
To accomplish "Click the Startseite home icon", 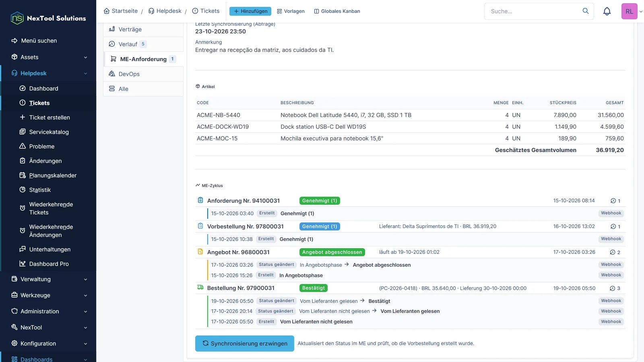I will [x=107, y=11].
